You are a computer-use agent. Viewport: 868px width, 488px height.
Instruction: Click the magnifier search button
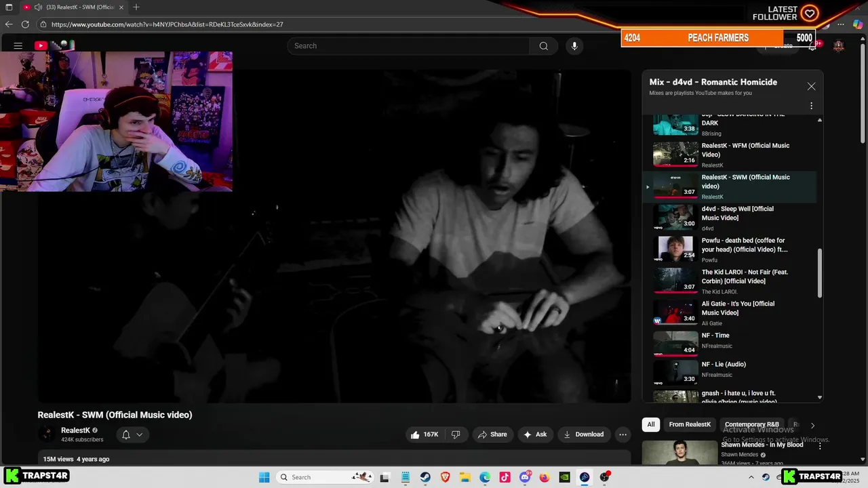click(x=544, y=46)
